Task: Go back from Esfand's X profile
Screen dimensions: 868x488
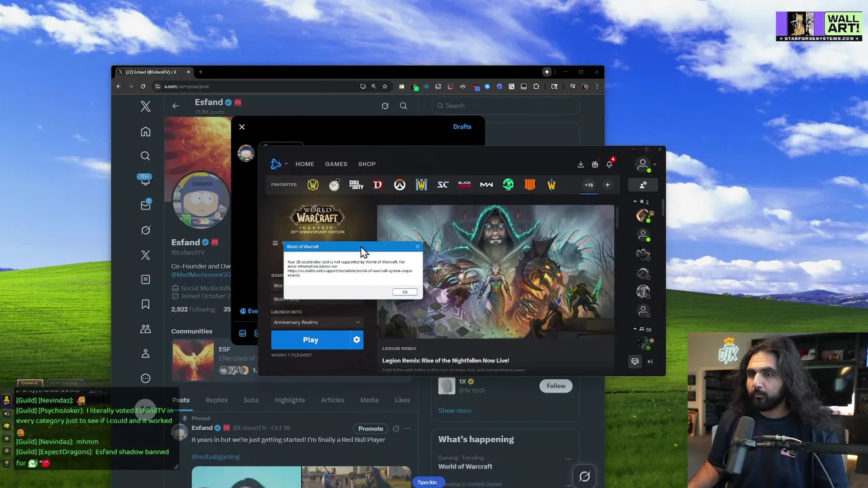Action: click(x=175, y=106)
